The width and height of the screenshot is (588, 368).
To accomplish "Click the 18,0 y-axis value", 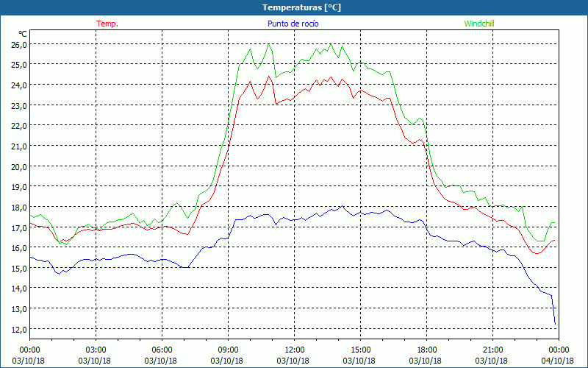I will tap(18, 208).
